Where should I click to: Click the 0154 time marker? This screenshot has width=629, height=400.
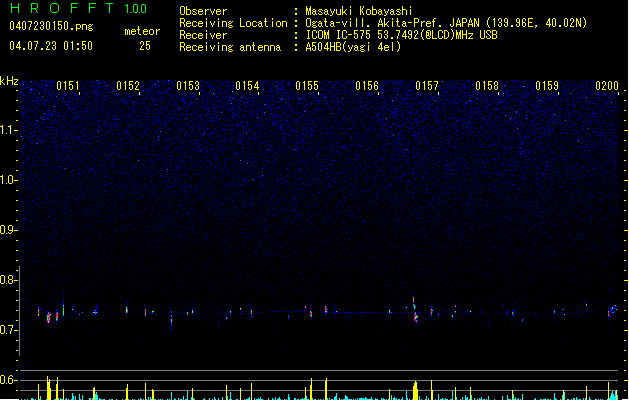click(x=247, y=86)
